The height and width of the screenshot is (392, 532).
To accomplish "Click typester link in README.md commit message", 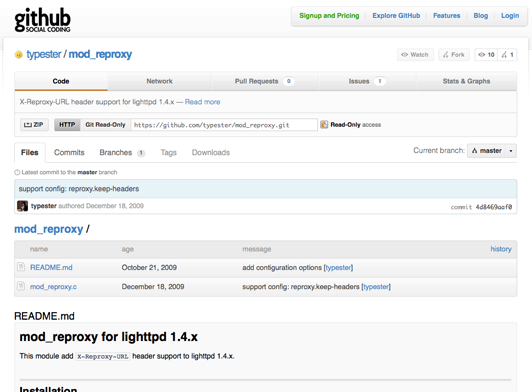I will pos(338,267).
